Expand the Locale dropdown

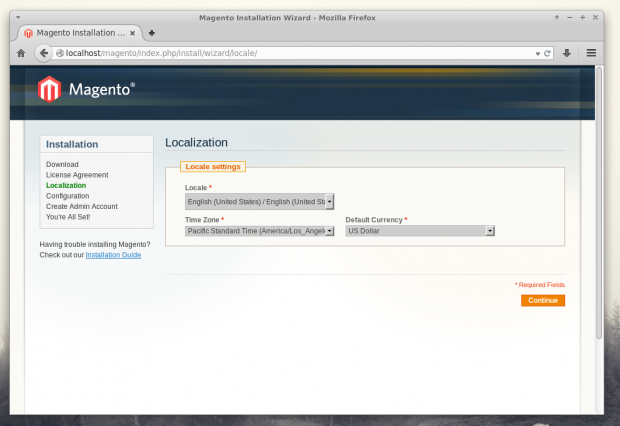259,202
